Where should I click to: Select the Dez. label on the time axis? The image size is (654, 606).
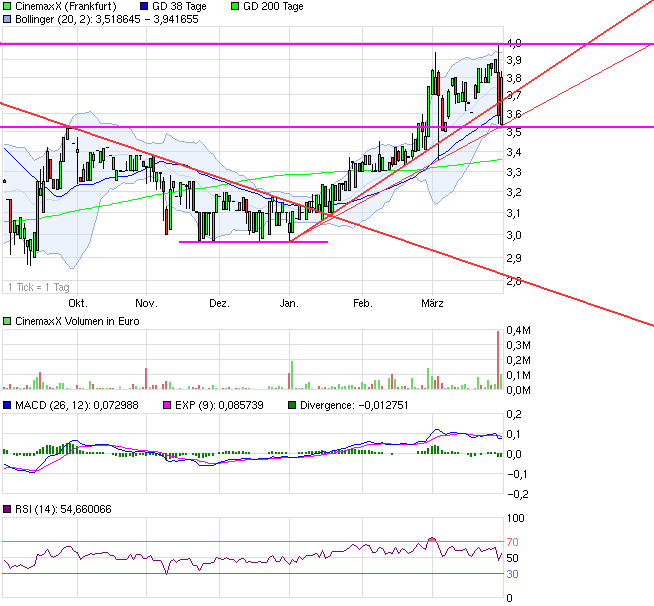(x=219, y=301)
